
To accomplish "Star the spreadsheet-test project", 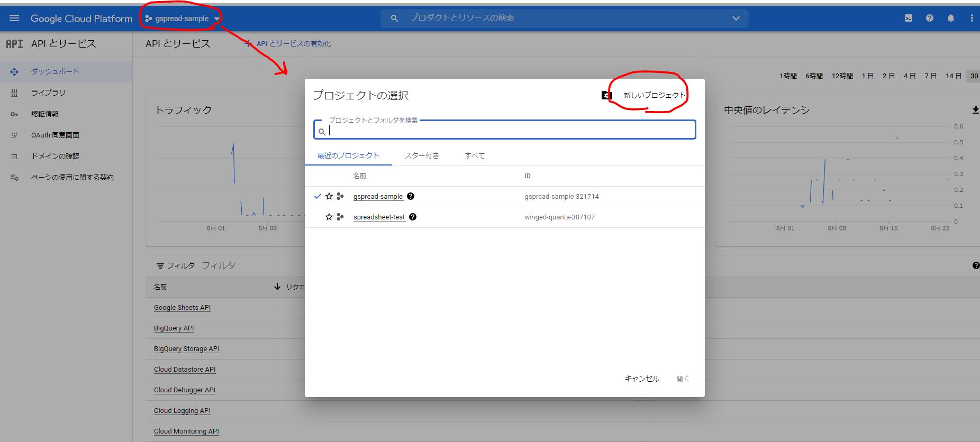I will pos(329,217).
